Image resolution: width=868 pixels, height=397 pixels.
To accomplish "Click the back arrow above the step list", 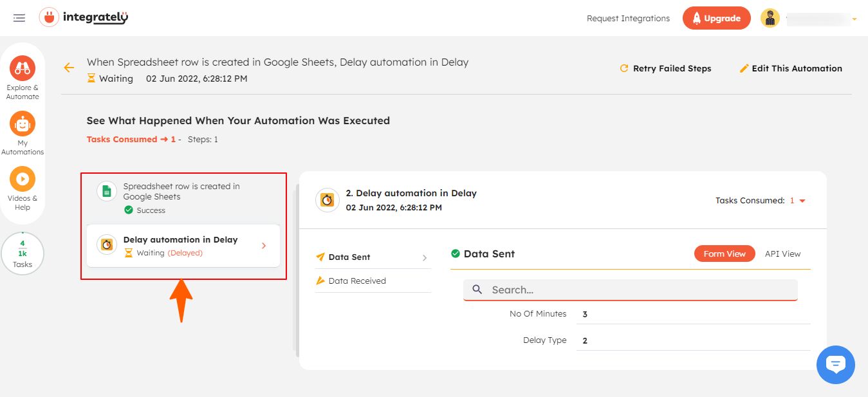I will click(68, 67).
